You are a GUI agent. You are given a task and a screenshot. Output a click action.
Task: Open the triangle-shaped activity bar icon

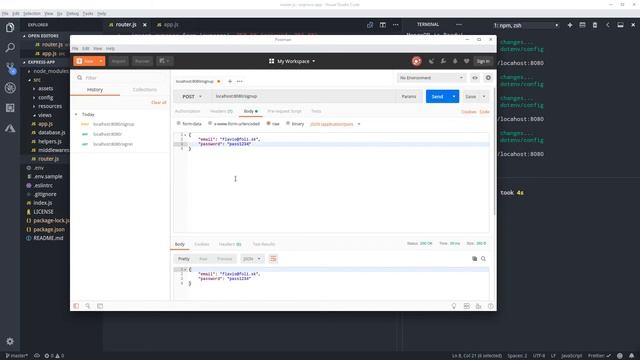(x=10, y=128)
